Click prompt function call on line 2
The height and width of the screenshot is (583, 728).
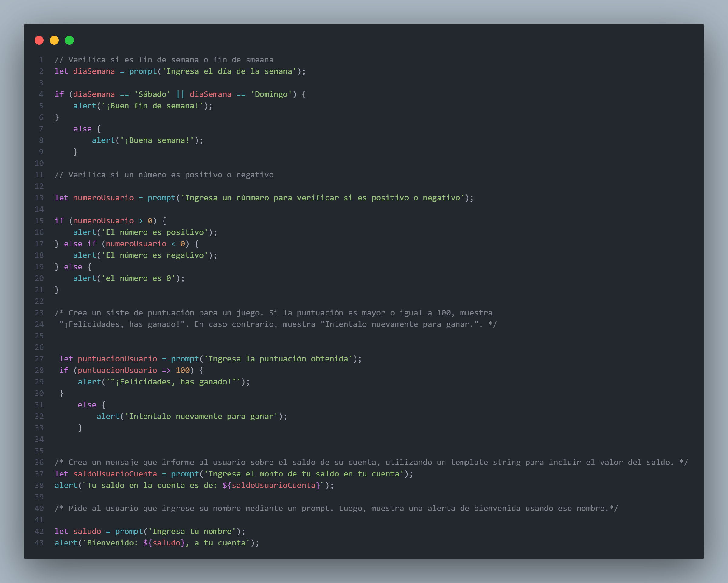(x=143, y=71)
